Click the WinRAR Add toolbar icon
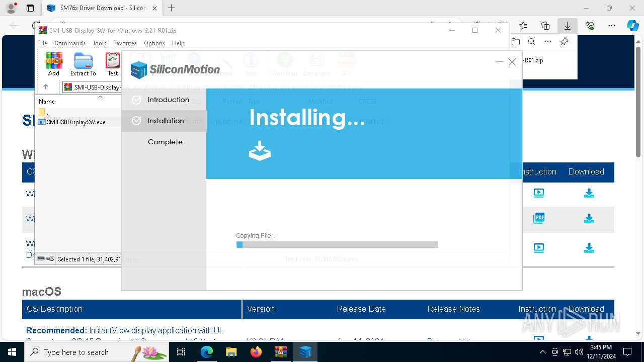The height and width of the screenshot is (362, 644). tap(54, 64)
